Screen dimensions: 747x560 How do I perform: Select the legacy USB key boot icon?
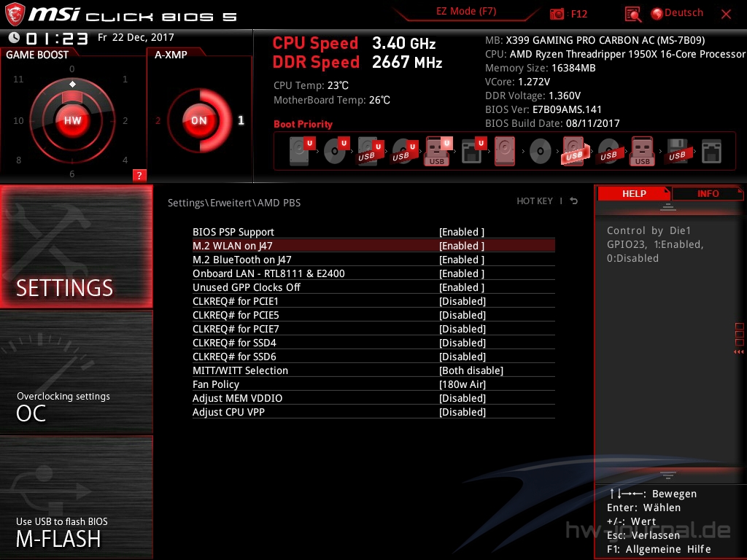(x=642, y=152)
